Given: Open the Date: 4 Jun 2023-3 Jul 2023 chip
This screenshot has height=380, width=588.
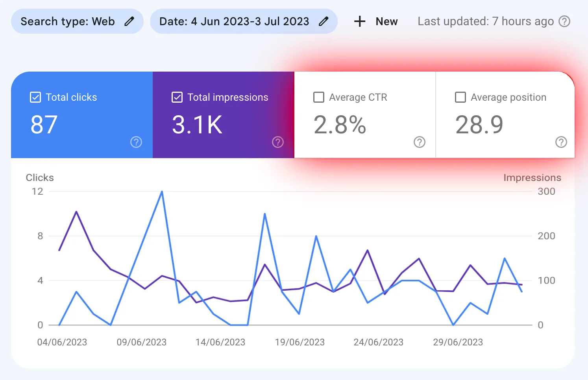Looking at the screenshot, I should pos(244,21).
